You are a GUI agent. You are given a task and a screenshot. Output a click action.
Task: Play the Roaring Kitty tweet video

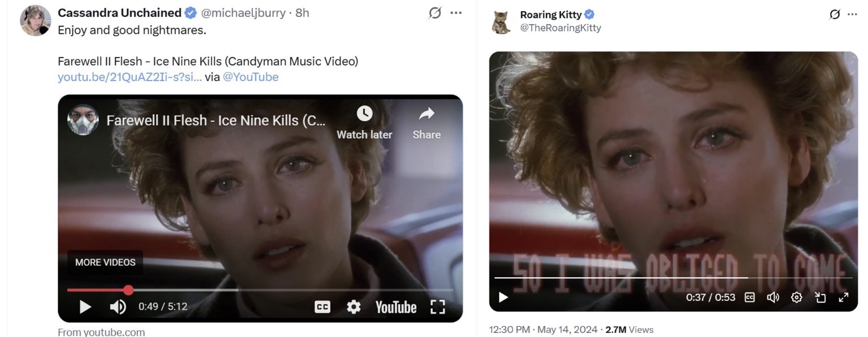[x=503, y=297]
